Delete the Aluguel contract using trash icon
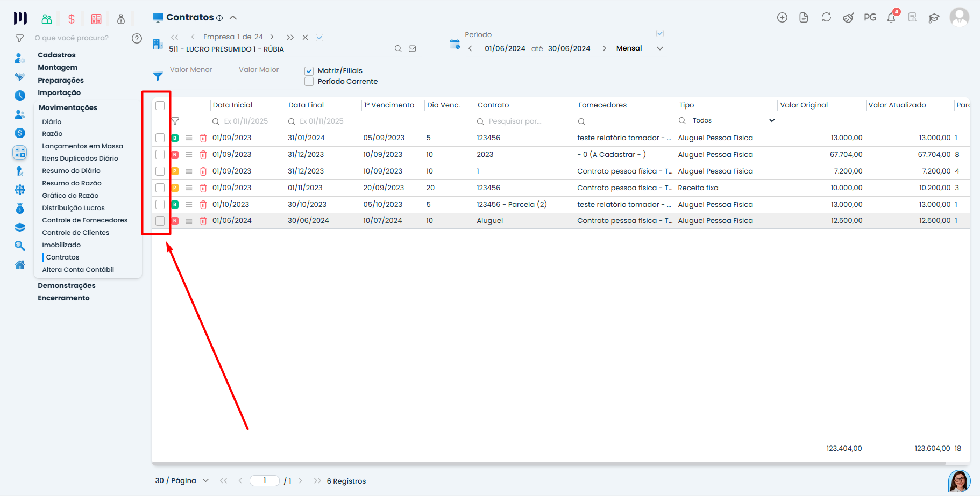980x496 pixels. click(203, 221)
